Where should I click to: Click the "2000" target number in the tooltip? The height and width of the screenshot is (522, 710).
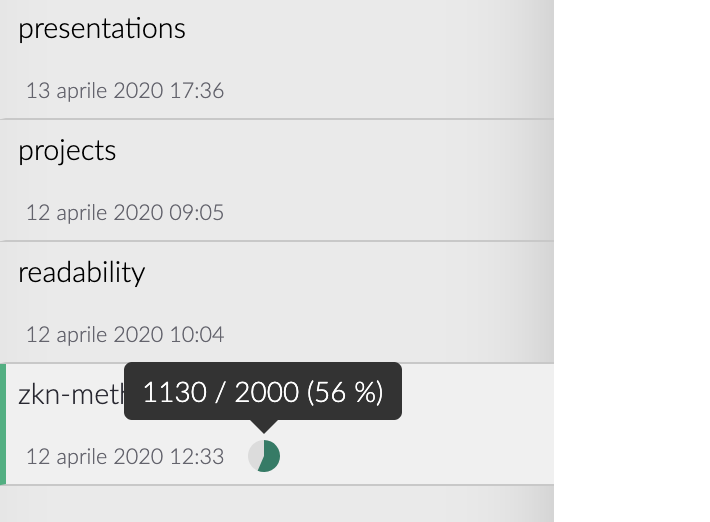(267, 392)
